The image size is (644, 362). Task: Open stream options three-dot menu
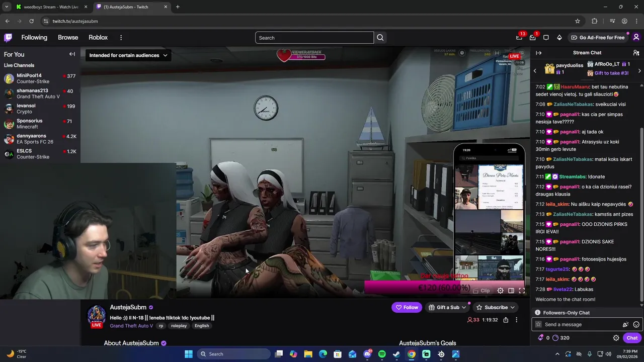516,320
